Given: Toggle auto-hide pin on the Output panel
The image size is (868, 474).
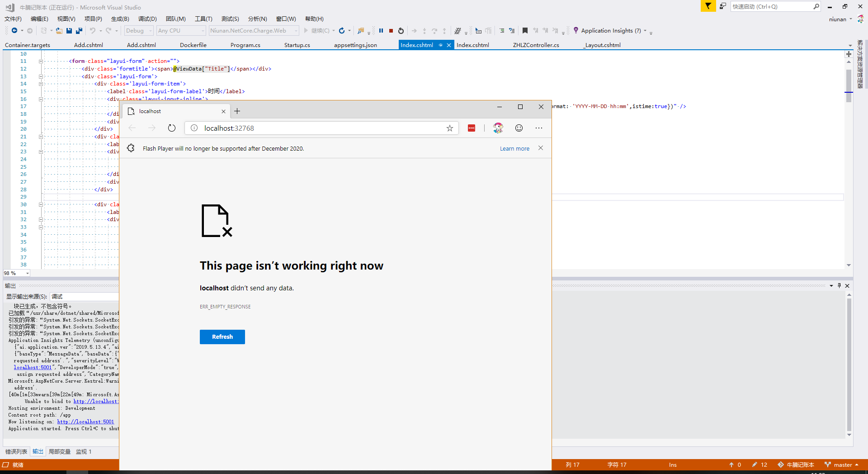Looking at the screenshot, I should pyautogui.click(x=840, y=286).
